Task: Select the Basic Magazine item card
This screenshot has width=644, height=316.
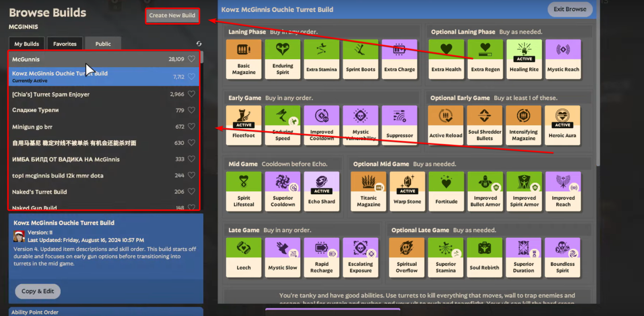Action: 243,59
